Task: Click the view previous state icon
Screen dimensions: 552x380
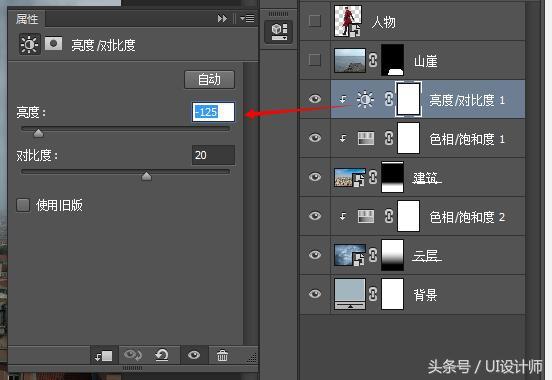Action: click(x=133, y=355)
